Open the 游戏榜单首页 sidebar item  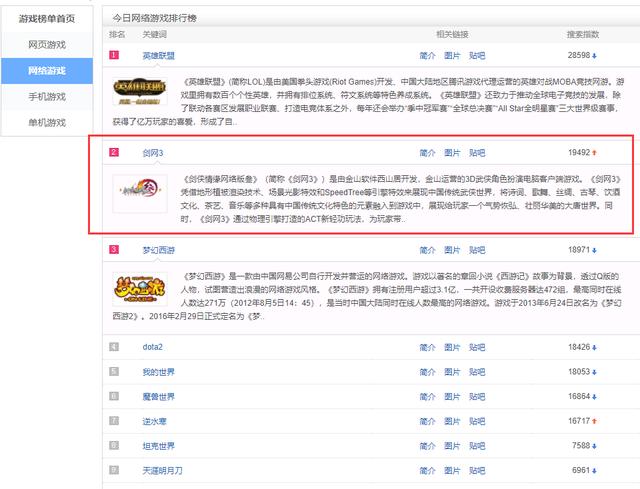[x=48, y=19]
